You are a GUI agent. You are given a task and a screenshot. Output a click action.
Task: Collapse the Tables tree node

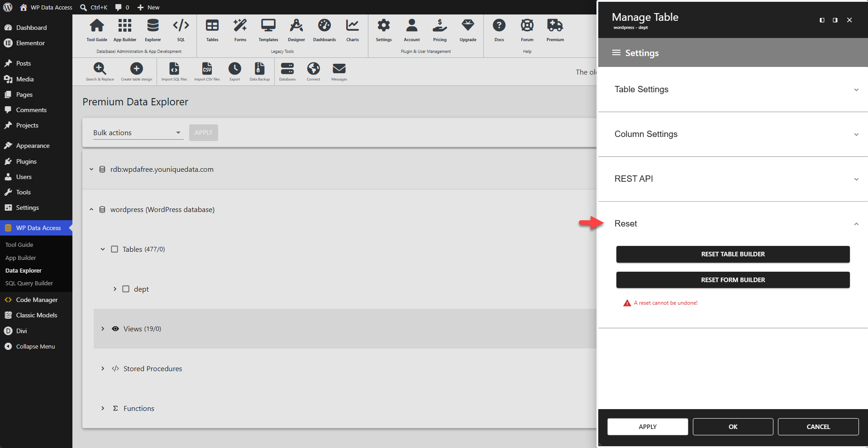click(103, 249)
